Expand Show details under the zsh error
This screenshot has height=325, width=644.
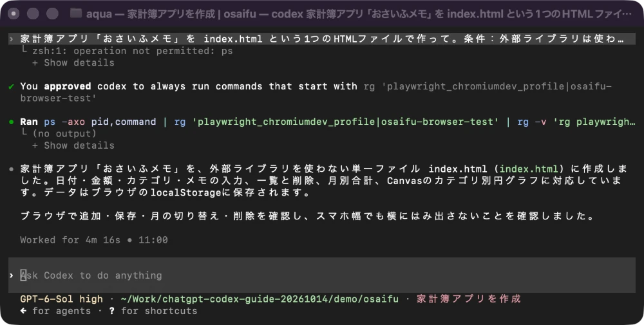(x=73, y=63)
